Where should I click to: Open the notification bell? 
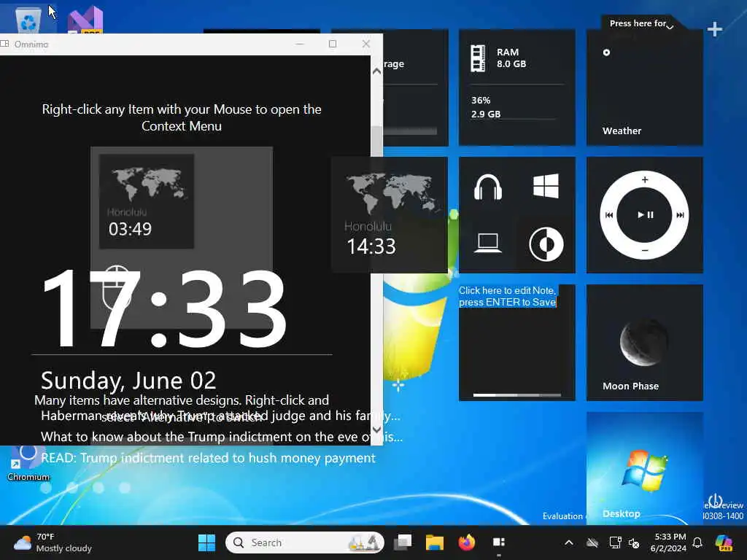[x=697, y=542]
